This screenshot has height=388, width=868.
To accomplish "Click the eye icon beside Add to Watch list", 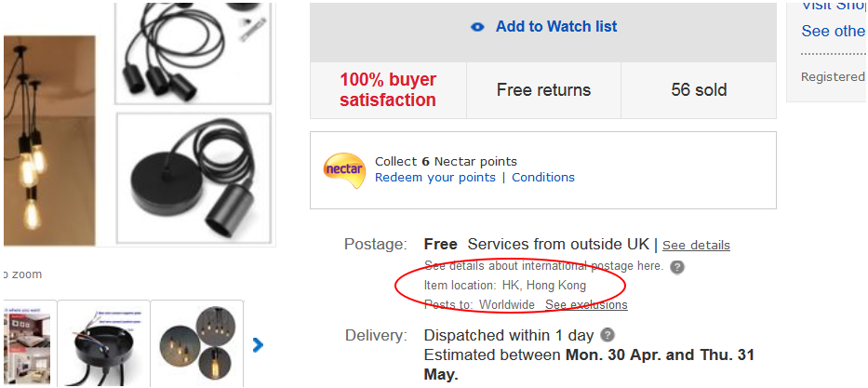I will tap(478, 27).
